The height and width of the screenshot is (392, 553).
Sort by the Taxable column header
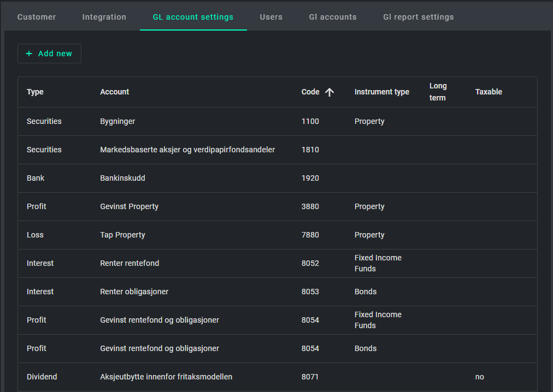pyautogui.click(x=489, y=92)
